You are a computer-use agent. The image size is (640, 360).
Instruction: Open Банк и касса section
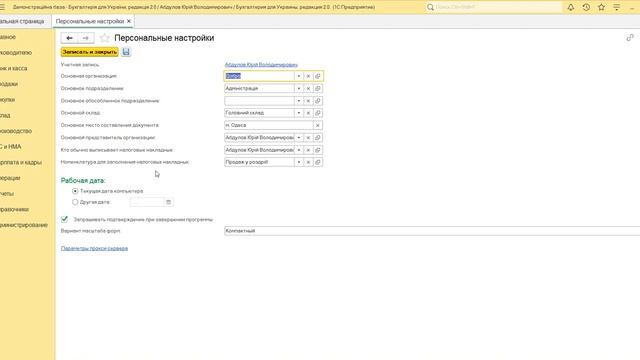pos(13,68)
